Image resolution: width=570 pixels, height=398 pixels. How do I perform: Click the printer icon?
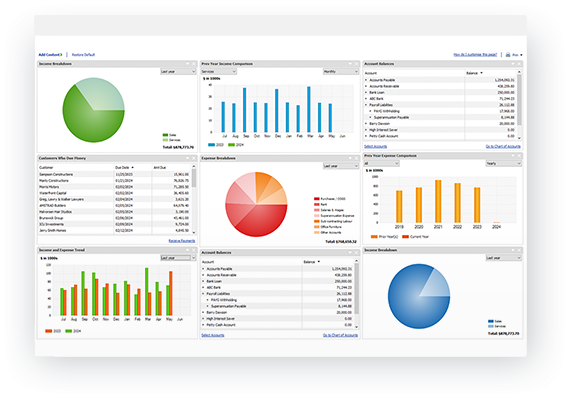coord(508,55)
